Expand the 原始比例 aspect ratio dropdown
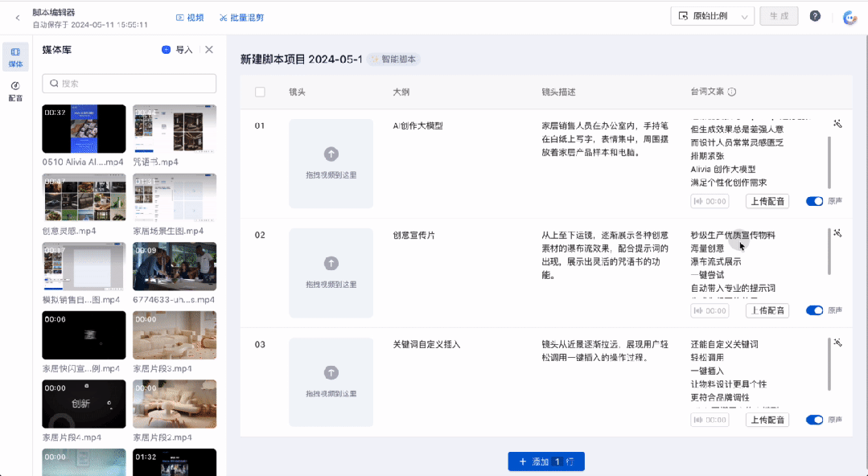The height and width of the screenshot is (476, 868). coord(712,16)
